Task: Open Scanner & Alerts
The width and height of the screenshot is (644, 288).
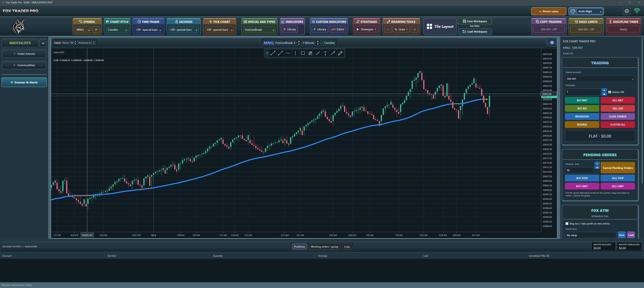Action: click(x=24, y=82)
